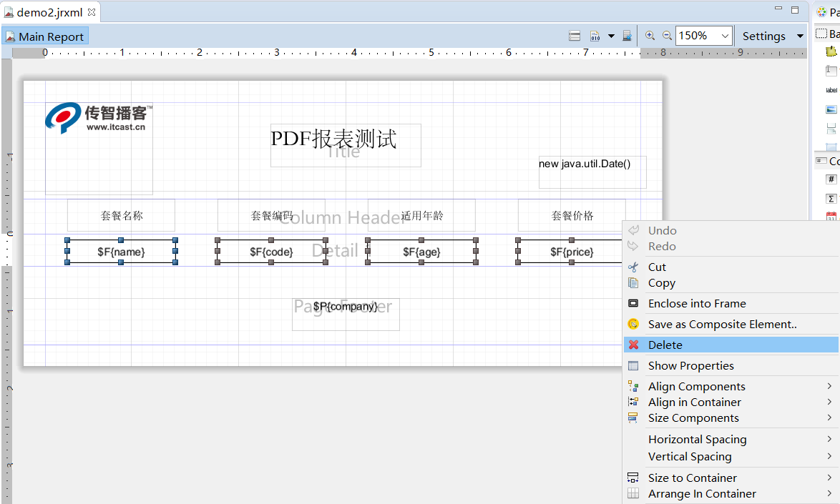Zoom in with the magnifier plus icon
Screen dimensions: 840x504
650,35
